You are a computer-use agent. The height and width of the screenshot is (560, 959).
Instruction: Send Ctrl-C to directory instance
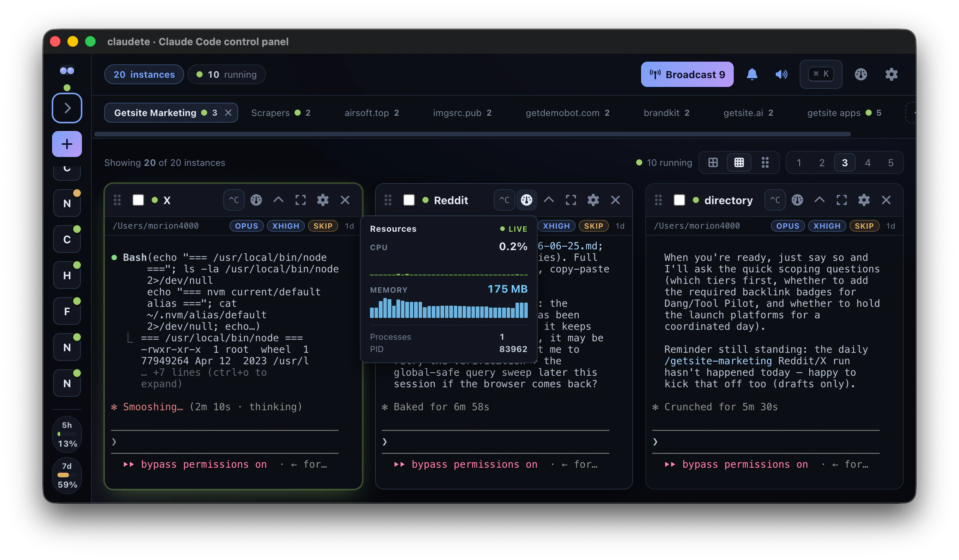click(775, 200)
